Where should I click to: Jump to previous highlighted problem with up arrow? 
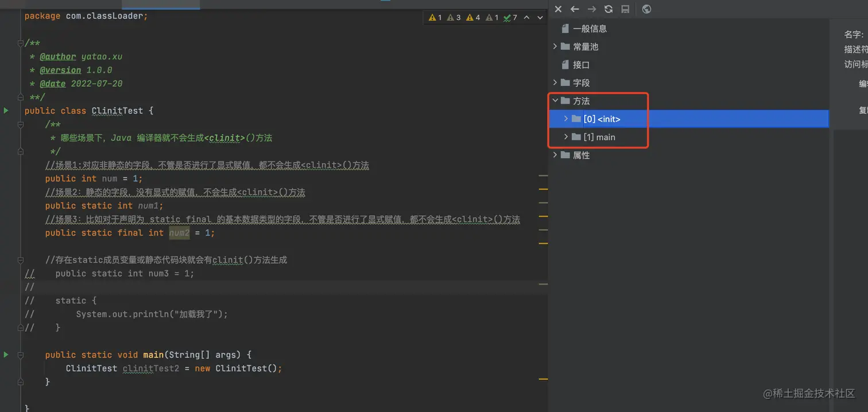point(526,18)
